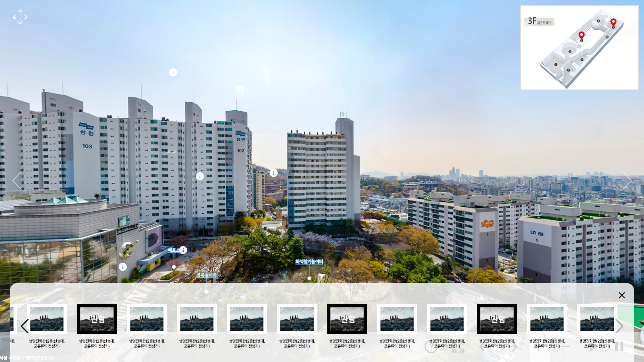Click the red pin above minimap marker 3
644x362 pixels.
tap(582, 36)
